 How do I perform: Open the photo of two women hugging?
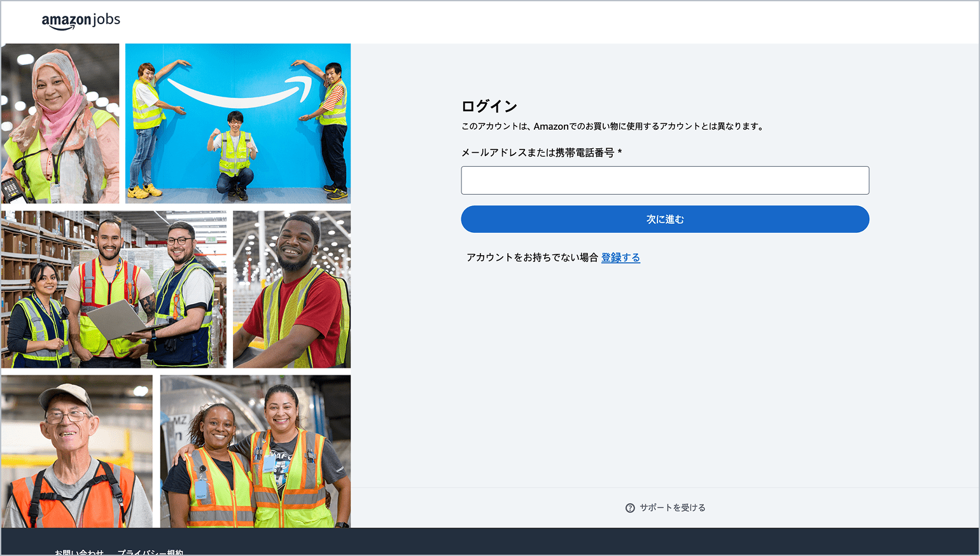pos(255,451)
